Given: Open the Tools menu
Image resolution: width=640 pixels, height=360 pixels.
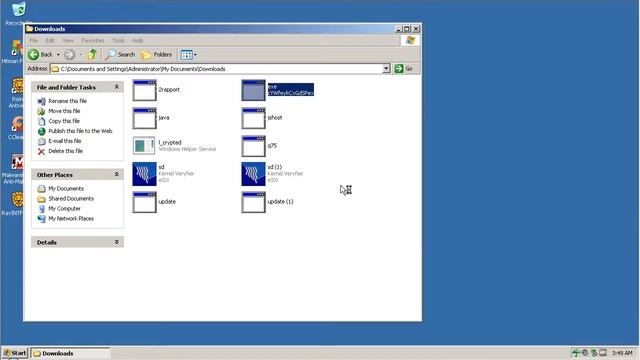Looking at the screenshot, I should point(118,40).
